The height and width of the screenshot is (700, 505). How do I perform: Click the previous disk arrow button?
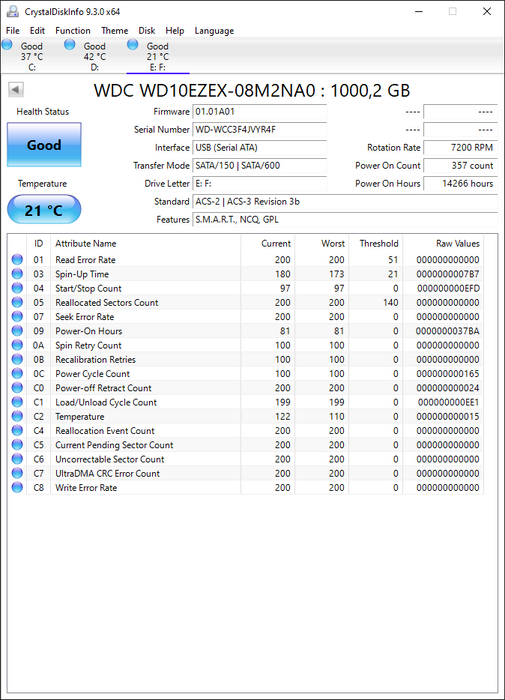pyautogui.click(x=16, y=89)
